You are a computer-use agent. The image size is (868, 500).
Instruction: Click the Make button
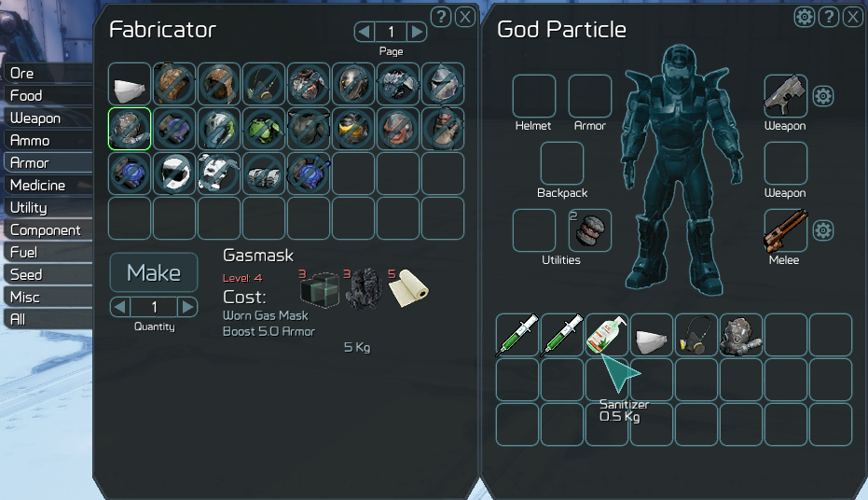pyautogui.click(x=154, y=272)
